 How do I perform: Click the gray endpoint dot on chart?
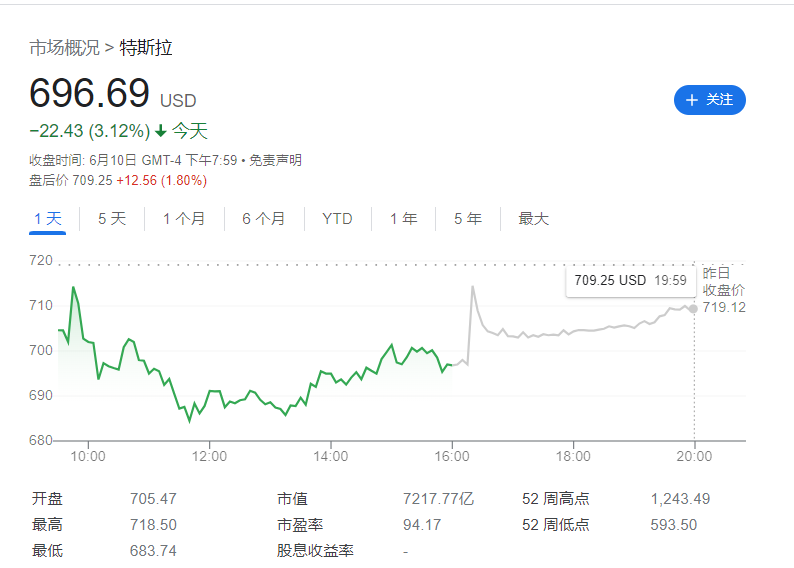tap(693, 308)
